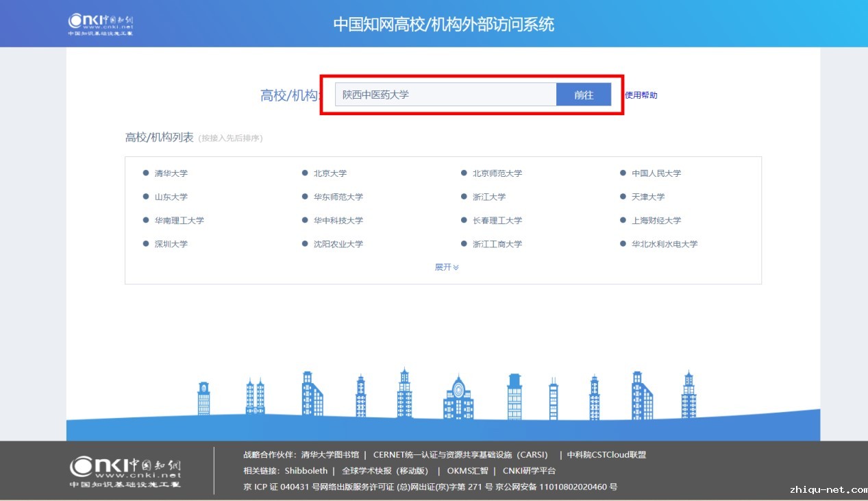Click the institution search input field

(445, 95)
